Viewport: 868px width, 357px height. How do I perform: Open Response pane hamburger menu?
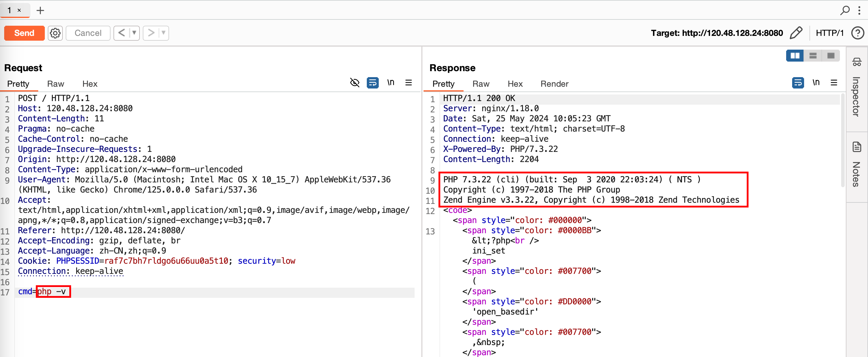tap(834, 83)
